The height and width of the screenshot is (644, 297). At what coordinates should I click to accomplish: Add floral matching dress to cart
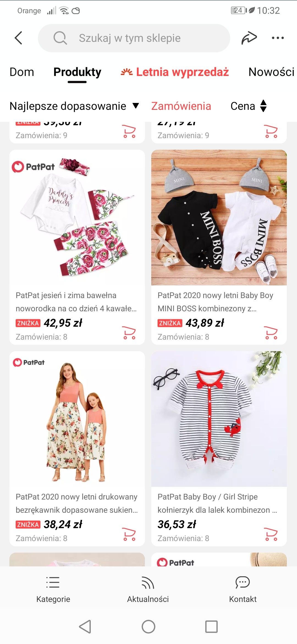(129, 534)
